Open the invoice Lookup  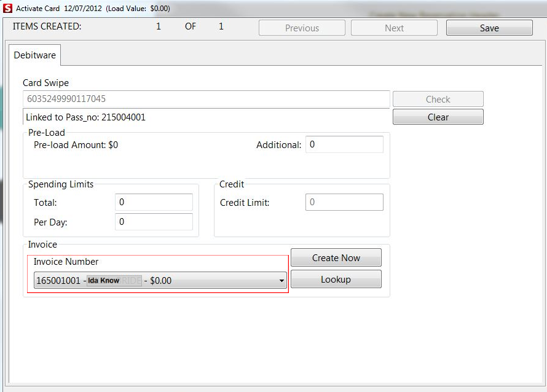[336, 279]
